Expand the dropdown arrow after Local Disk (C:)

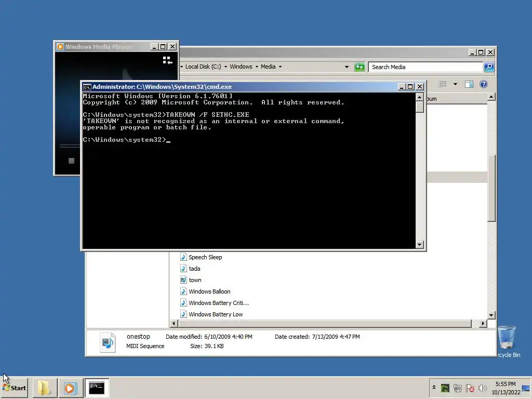(x=225, y=67)
